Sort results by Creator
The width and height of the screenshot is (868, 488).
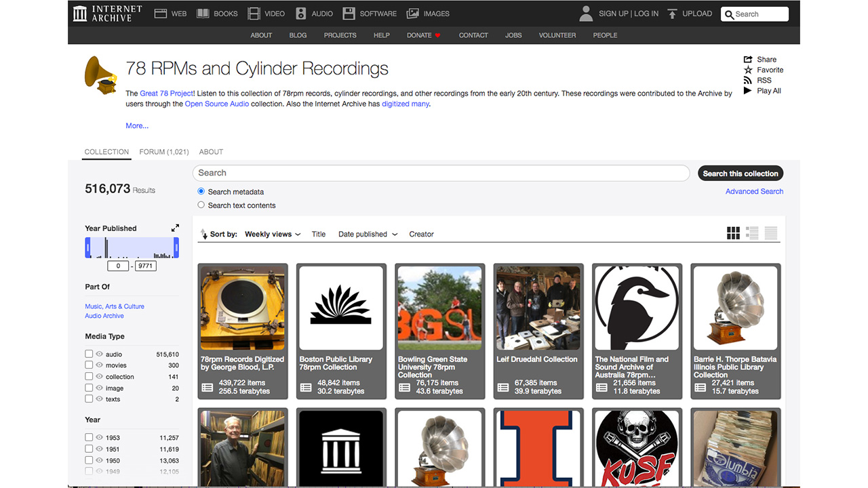tap(421, 235)
